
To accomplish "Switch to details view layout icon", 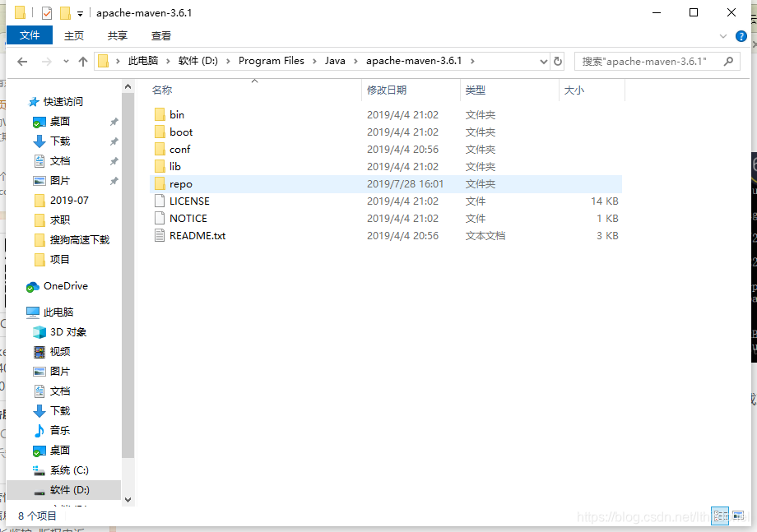I will (720, 516).
